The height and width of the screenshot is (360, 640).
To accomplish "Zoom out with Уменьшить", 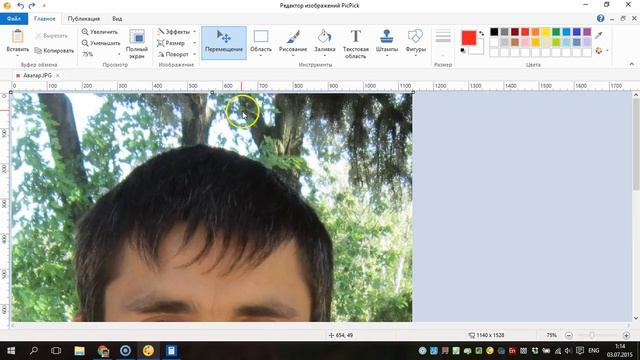I will click(101, 43).
